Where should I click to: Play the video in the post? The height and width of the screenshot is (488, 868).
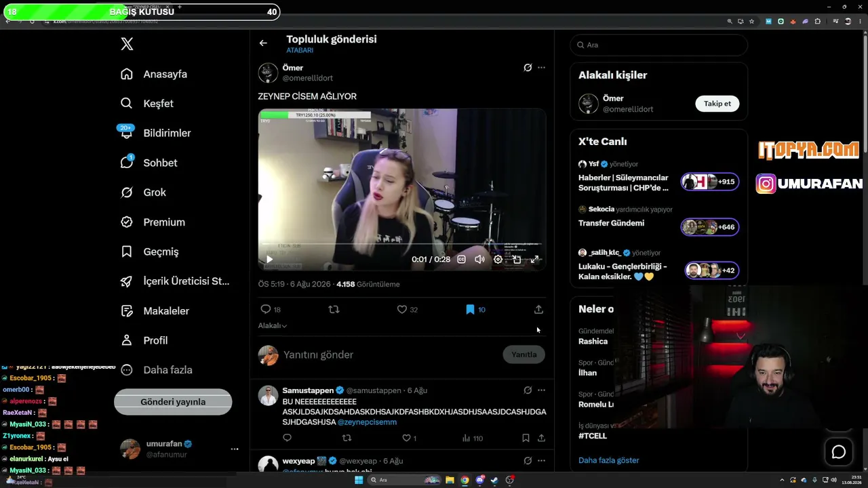click(269, 259)
